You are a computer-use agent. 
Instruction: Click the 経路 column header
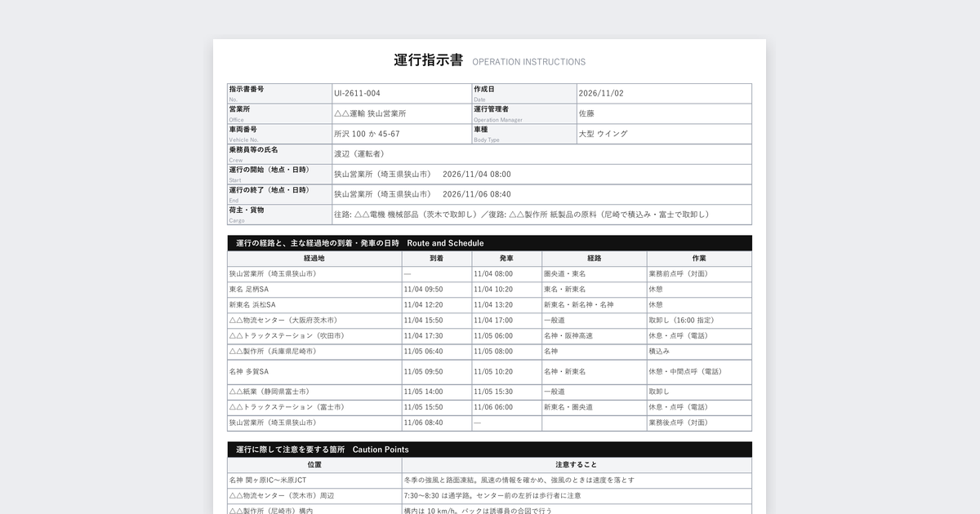[x=595, y=259]
